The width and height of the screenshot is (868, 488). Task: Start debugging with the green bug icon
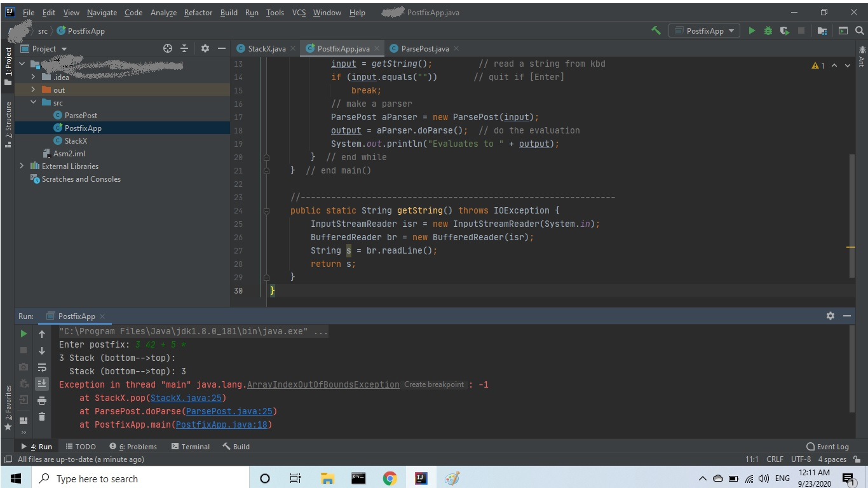tap(768, 30)
